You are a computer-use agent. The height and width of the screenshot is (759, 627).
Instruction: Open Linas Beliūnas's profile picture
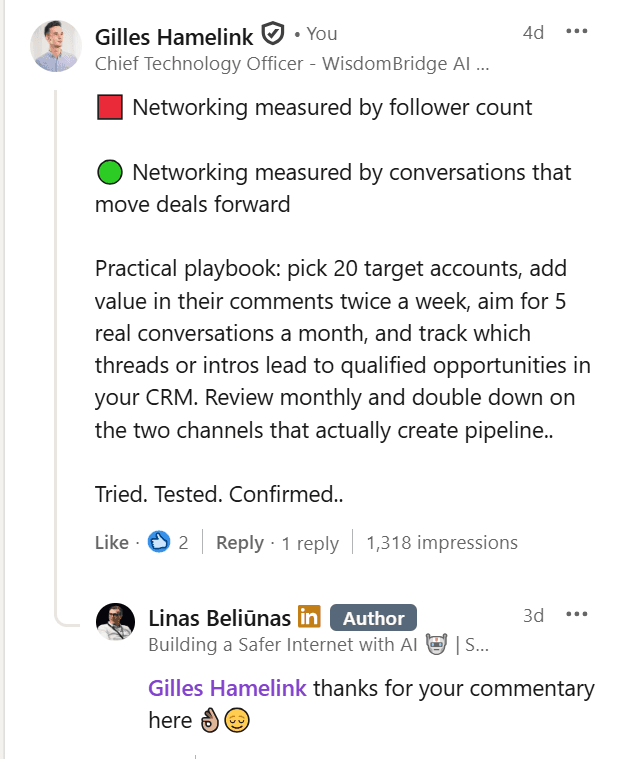pyautogui.click(x=116, y=622)
